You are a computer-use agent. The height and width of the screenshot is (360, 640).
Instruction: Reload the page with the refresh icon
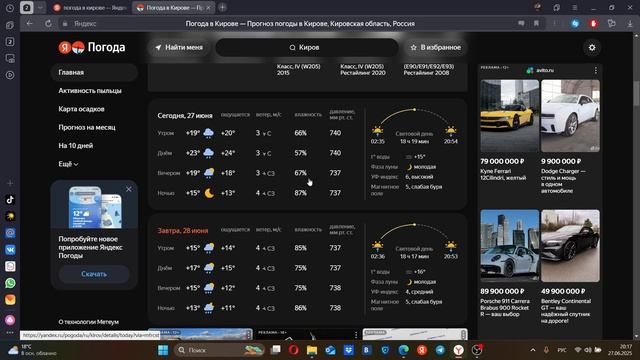[48, 24]
